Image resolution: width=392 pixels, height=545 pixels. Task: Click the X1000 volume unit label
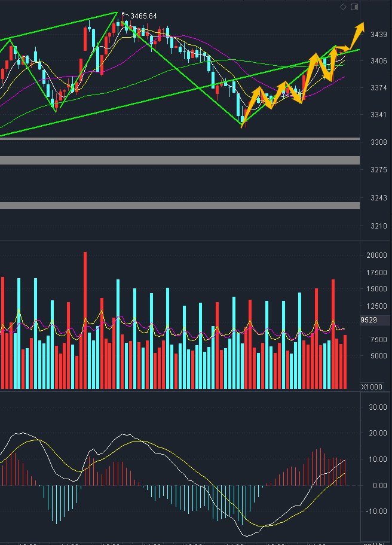372,387
